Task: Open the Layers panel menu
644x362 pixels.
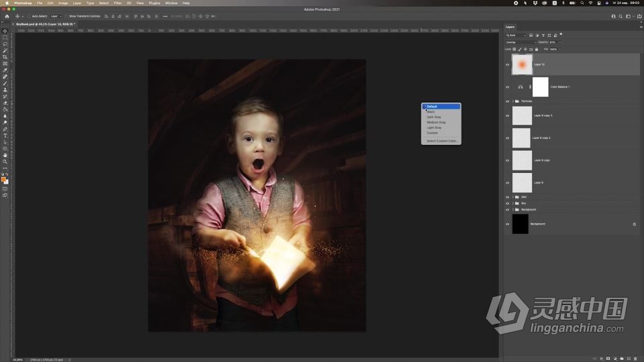Action: [641, 27]
